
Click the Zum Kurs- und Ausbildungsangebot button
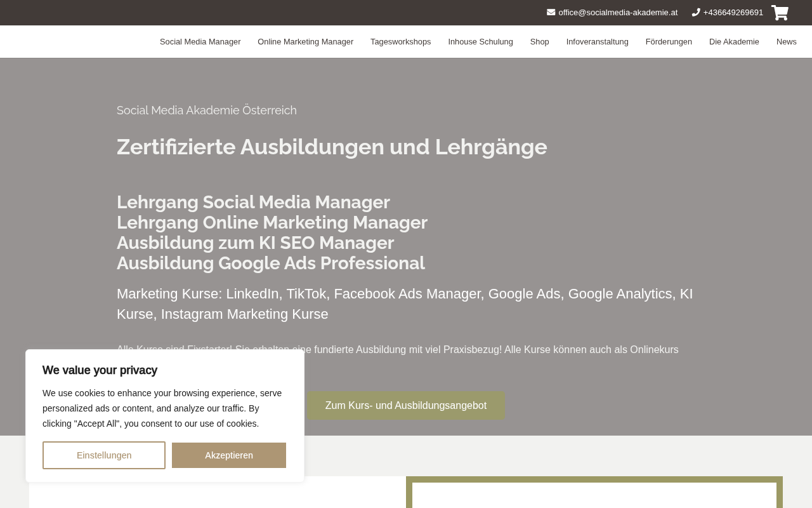[x=406, y=405]
